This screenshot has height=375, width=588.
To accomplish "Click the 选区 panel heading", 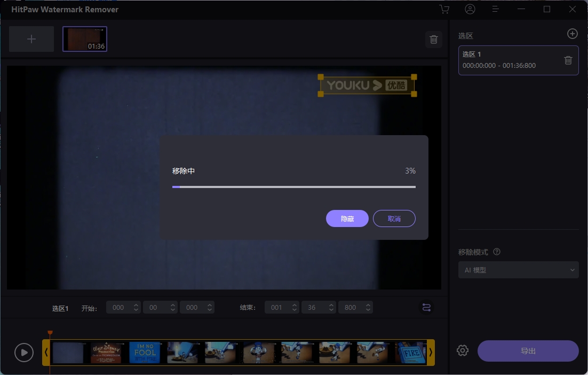I will (x=465, y=36).
